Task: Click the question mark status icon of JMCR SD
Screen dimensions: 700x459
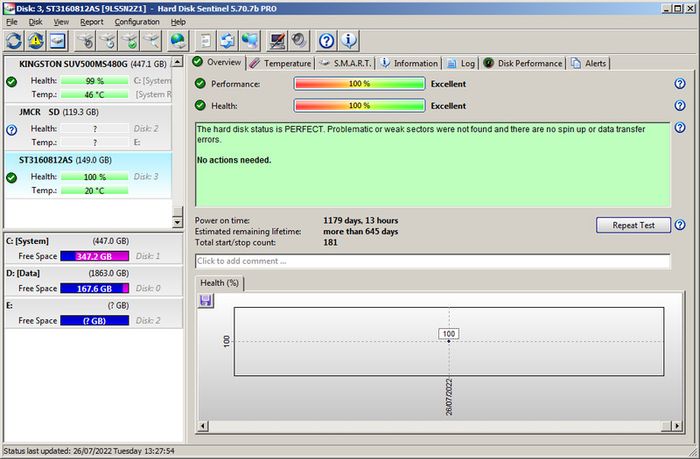Action: 12,130
